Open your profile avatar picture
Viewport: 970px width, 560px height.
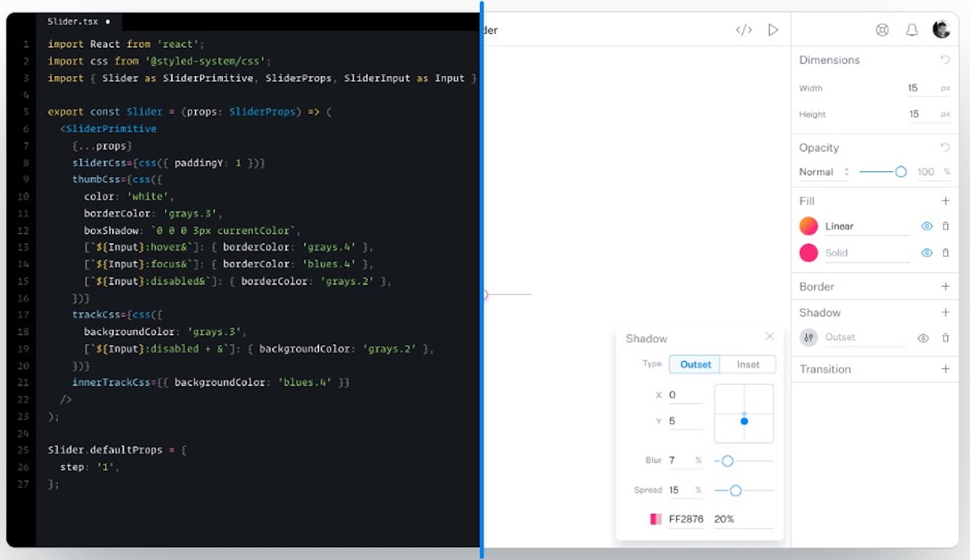(942, 29)
